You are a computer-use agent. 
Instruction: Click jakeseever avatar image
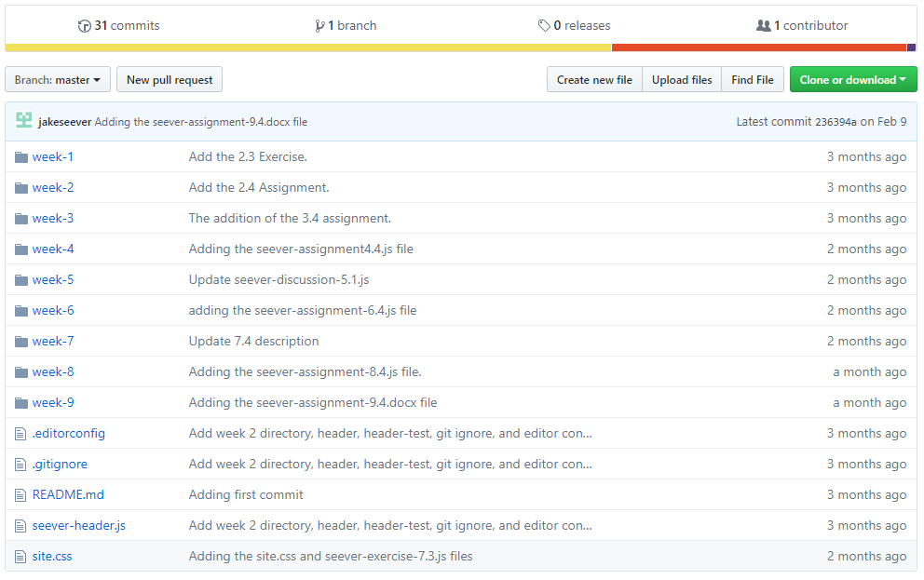click(x=23, y=120)
